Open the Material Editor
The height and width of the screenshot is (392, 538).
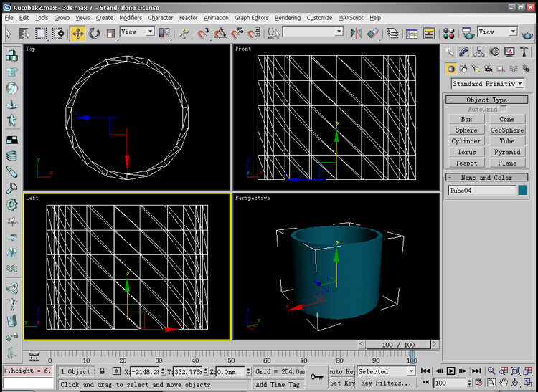click(x=449, y=33)
